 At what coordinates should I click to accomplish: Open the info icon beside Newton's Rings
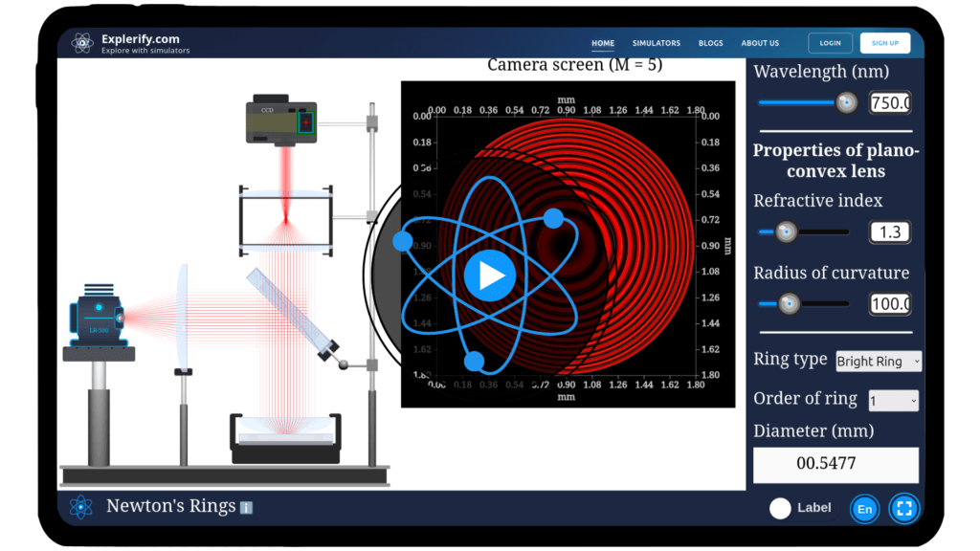pyautogui.click(x=245, y=506)
